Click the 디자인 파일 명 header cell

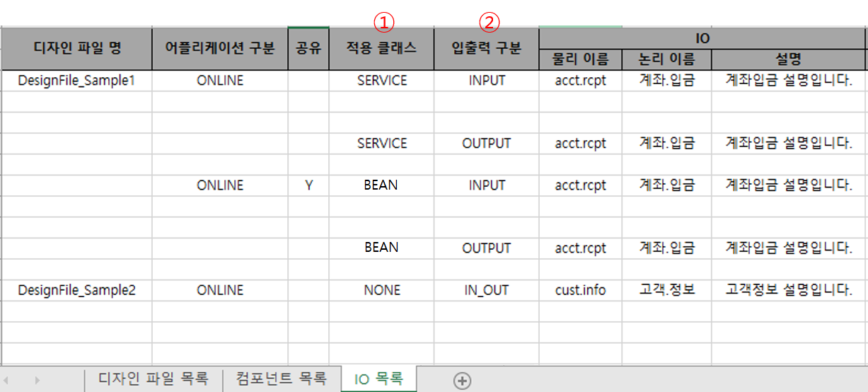(77, 49)
